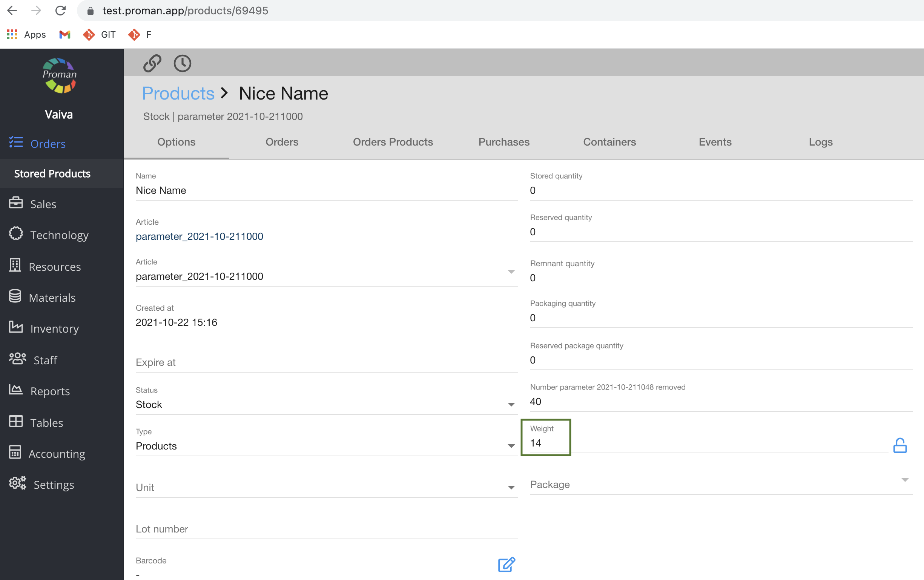Select Stored Products in sidebar
This screenshot has width=924, height=580.
tap(52, 174)
